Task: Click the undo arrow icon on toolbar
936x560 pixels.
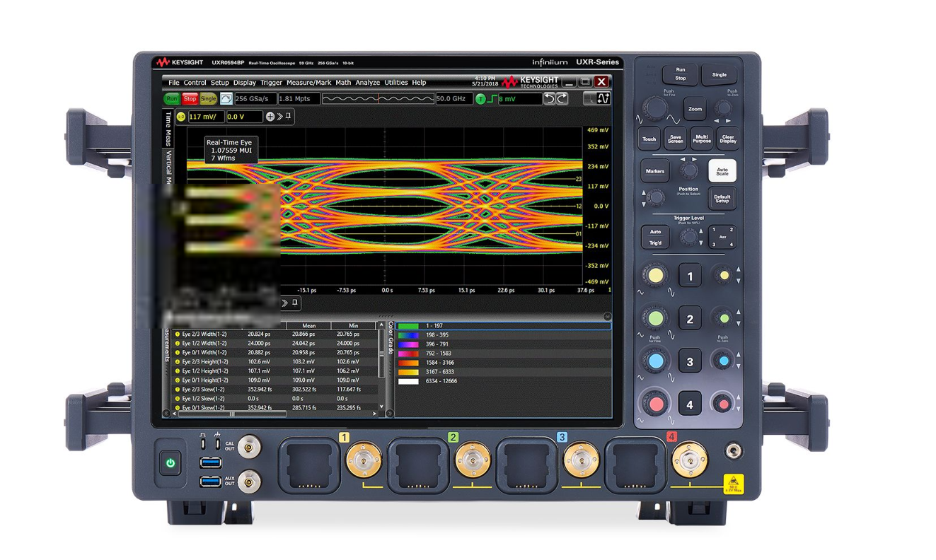Action: 549,99
